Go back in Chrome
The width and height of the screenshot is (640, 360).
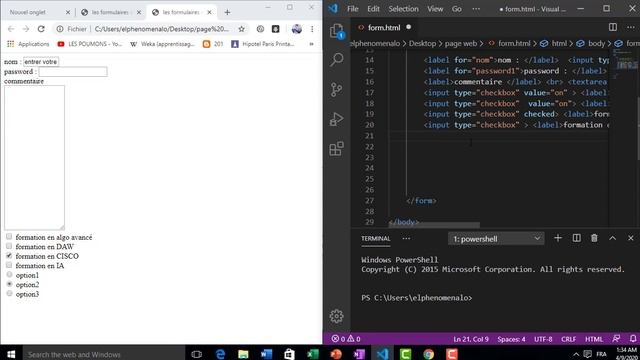pos(11,29)
